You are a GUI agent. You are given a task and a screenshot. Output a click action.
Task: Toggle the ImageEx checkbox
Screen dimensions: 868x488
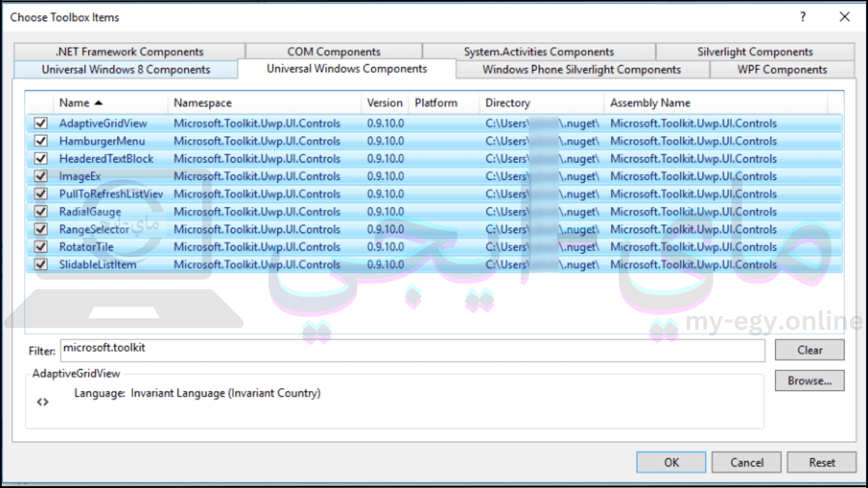pyautogui.click(x=41, y=176)
